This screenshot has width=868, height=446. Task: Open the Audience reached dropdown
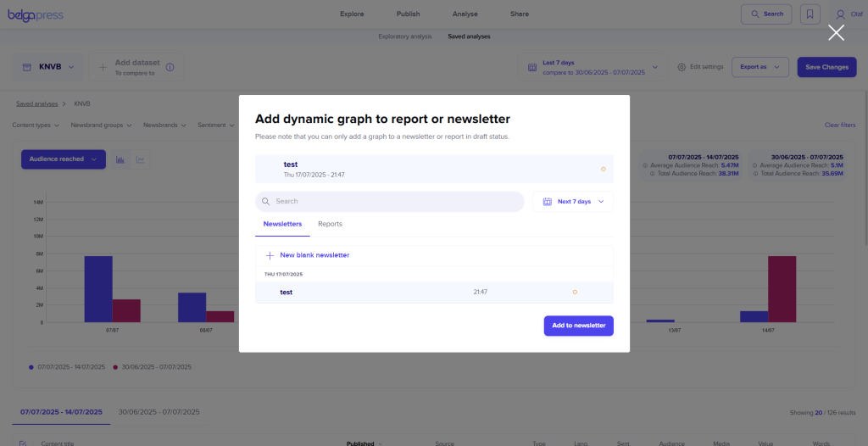[63, 159]
